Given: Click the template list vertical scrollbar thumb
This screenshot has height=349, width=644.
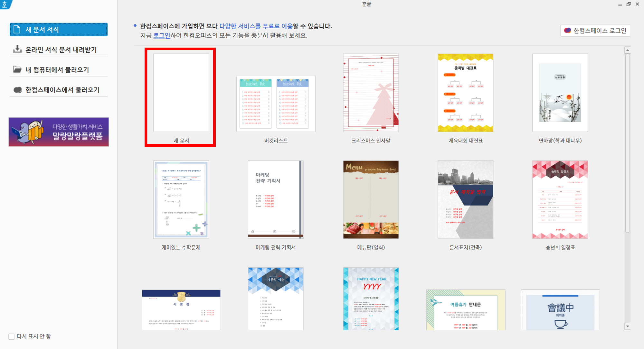Looking at the screenshot, I should point(627,143).
